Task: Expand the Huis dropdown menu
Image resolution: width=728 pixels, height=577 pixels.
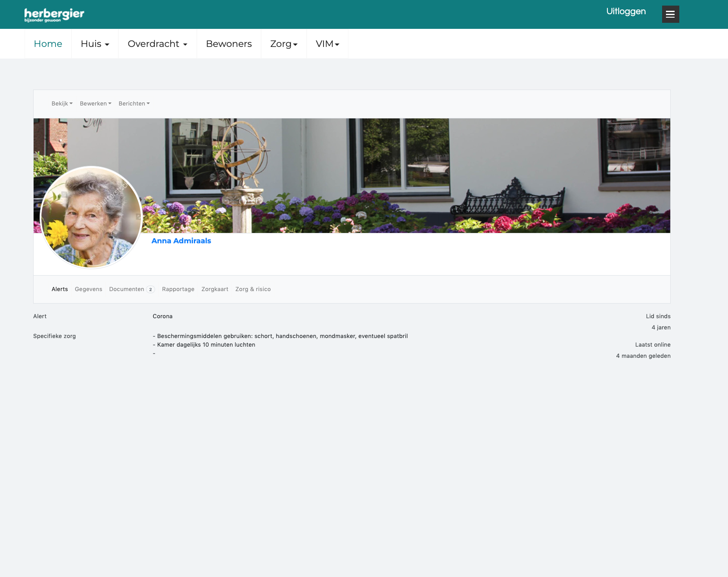Action: pyautogui.click(x=95, y=44)
